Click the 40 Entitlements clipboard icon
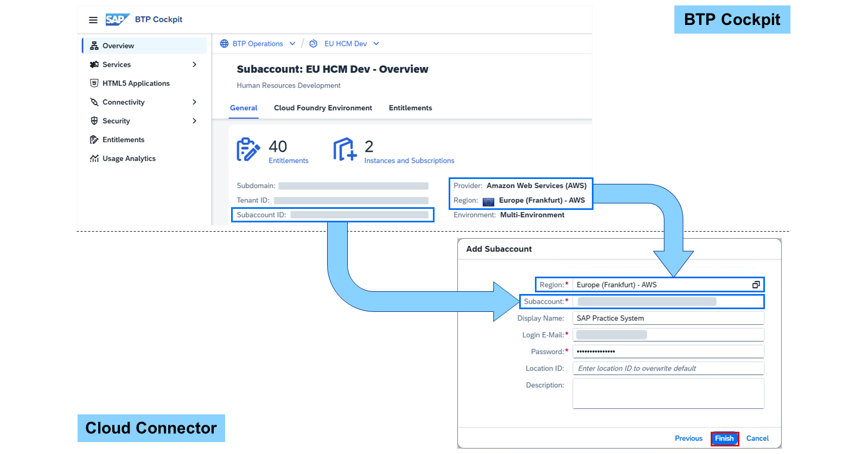Viewport: 868px width, 454px height. tap(248, 150)
